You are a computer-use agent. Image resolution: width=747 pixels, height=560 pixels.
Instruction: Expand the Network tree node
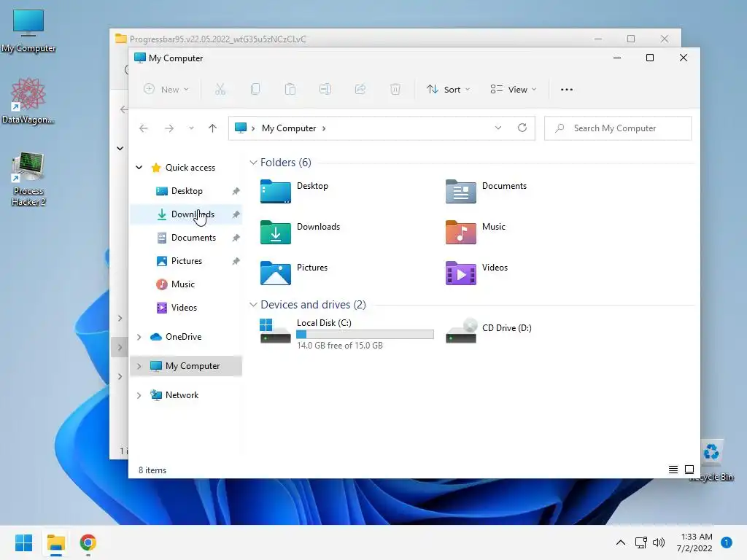click(x=139, y=395)
